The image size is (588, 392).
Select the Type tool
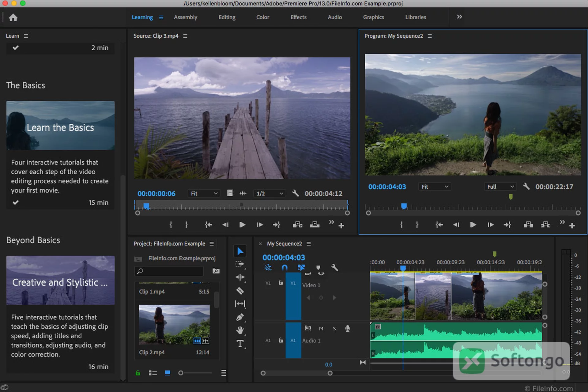240,344
